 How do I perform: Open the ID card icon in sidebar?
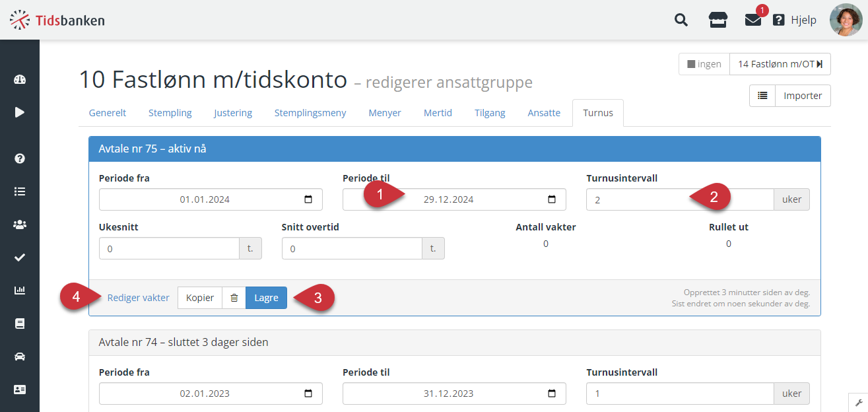click(20, 390)
